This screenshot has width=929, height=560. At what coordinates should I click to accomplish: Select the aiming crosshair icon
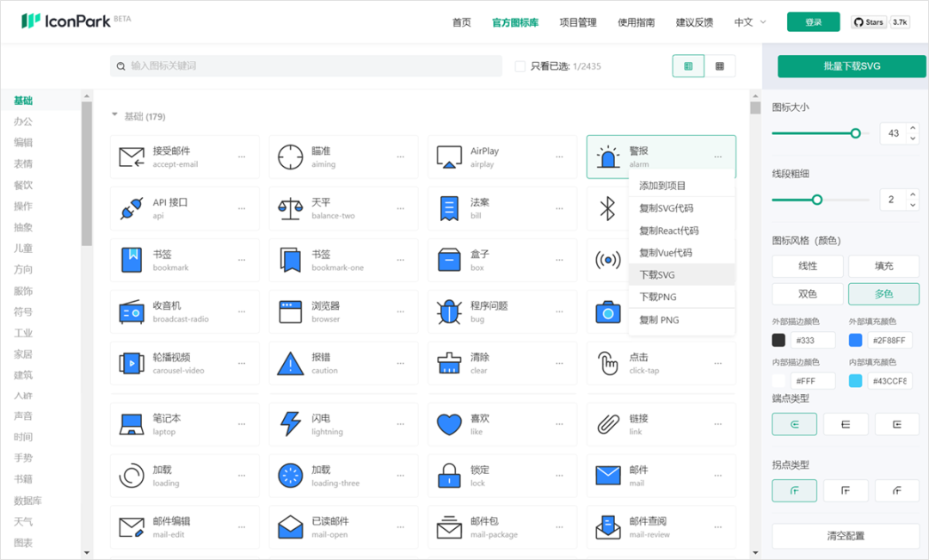291,157
